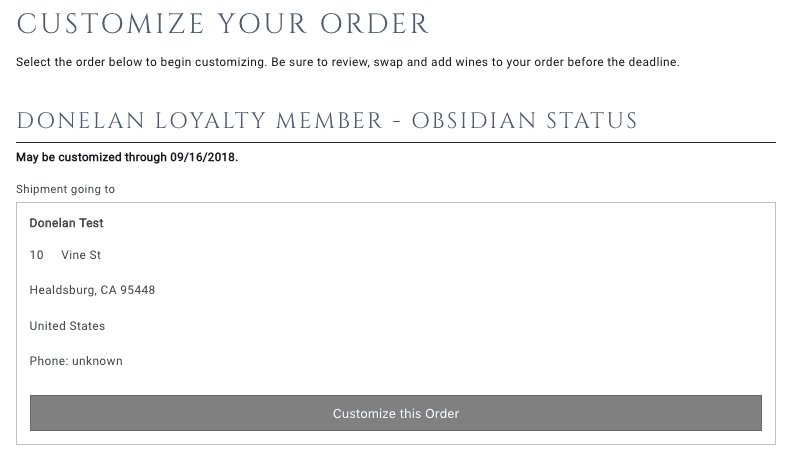Select the recipient name Donelan Test
This screenshot has height=456, width=788.
pyautogui.click(x=67, y=223)
